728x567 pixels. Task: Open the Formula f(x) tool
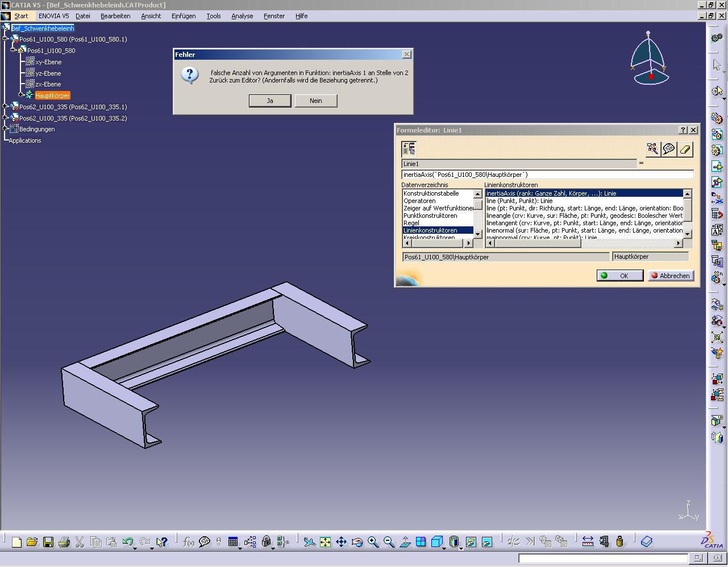pyautogui.click(x=189, y=542)
